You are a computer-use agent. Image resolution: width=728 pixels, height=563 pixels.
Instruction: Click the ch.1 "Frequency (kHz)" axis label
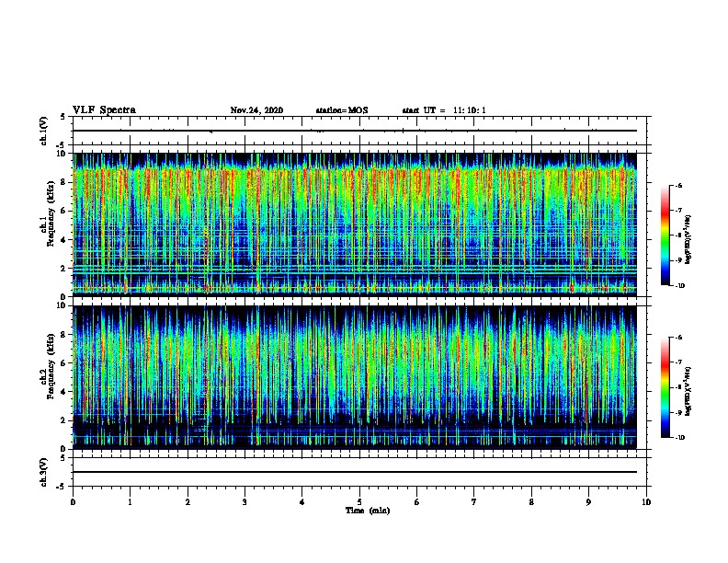click(x=51, y=213)
